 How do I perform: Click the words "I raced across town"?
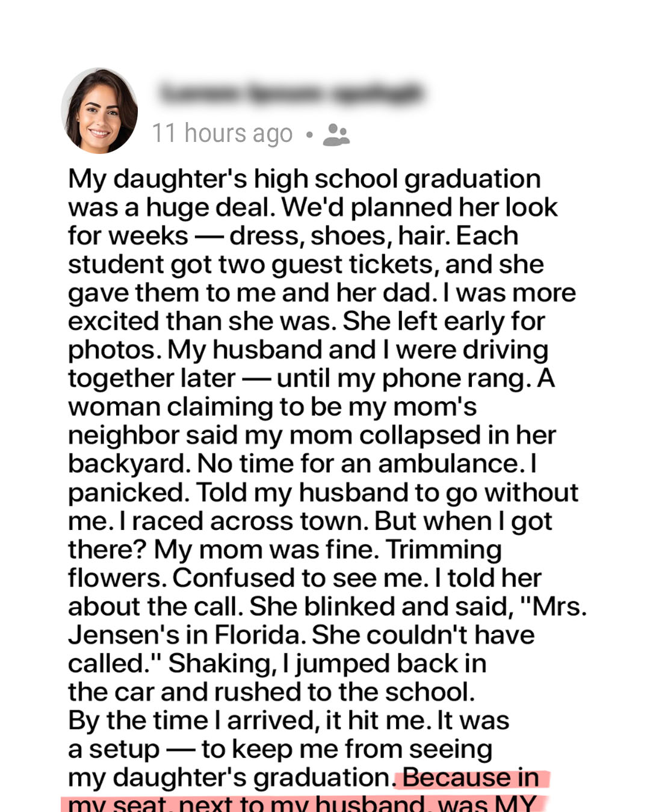(243, 521)
